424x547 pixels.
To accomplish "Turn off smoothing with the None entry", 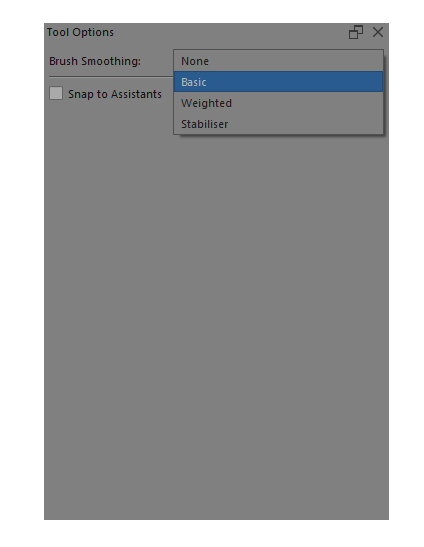I will 278,61.
